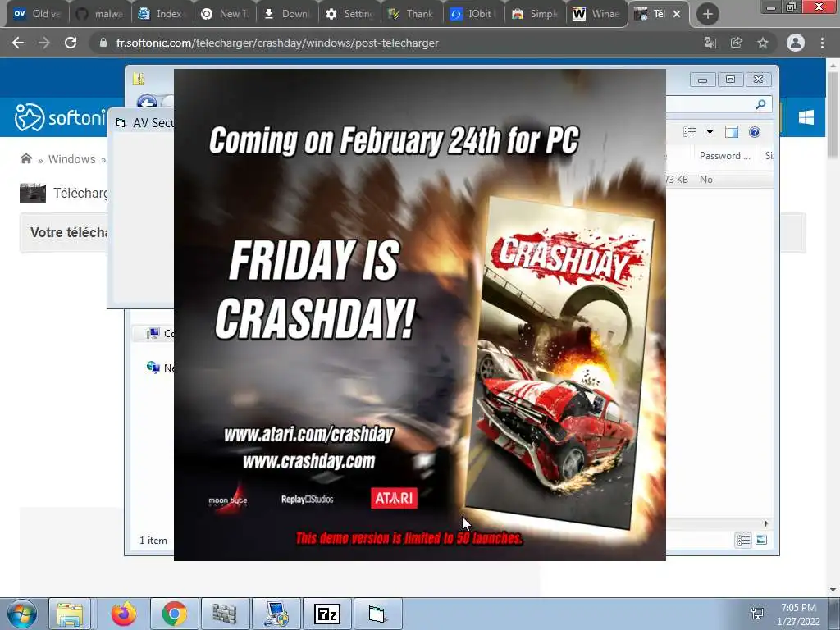Click the Explorer window back button

[147, 102]
